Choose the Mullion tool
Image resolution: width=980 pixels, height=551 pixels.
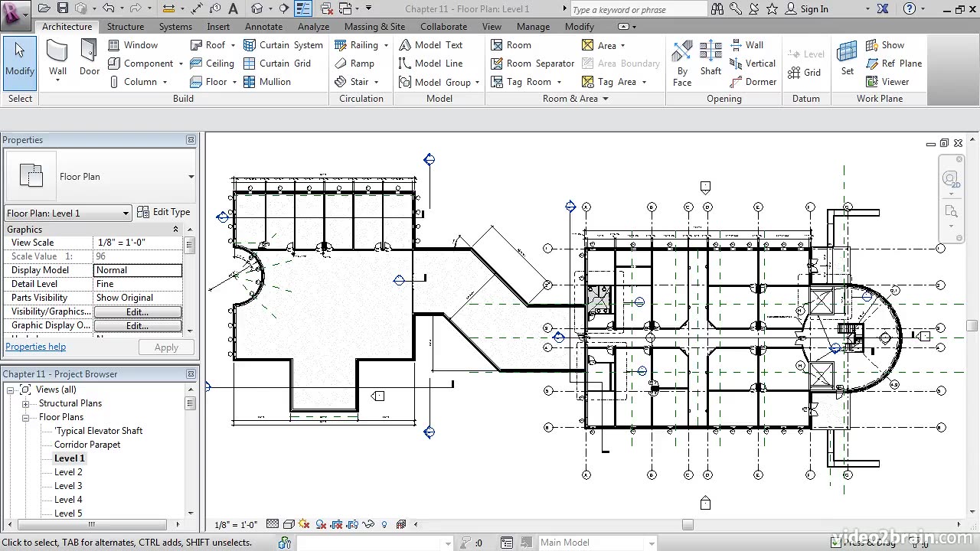click(x=267, y=82)
